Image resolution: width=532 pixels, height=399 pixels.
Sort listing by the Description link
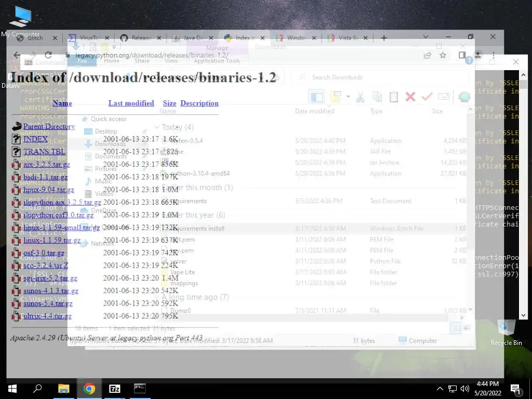coord(199,103)
